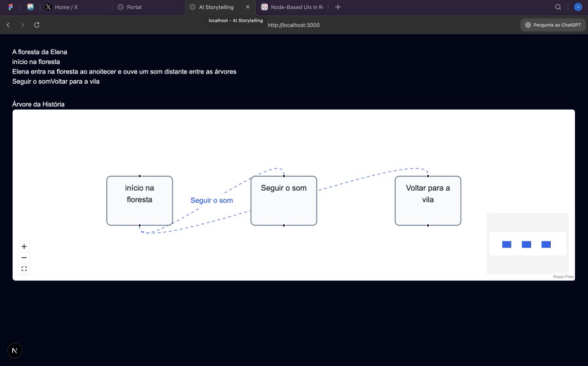Click the 'A floresta da Elena' title
The width and height of the screenshot is (588, 366).
40,51
